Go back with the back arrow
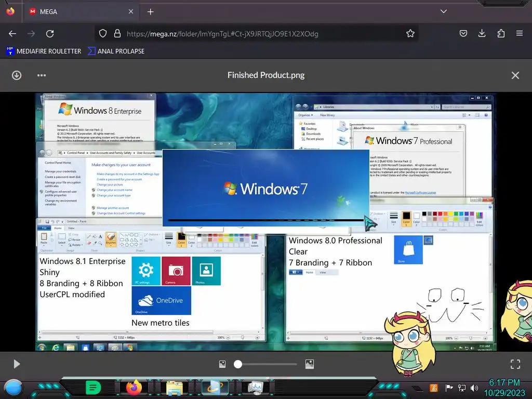 pyautogui.click(x=12, y=34)
